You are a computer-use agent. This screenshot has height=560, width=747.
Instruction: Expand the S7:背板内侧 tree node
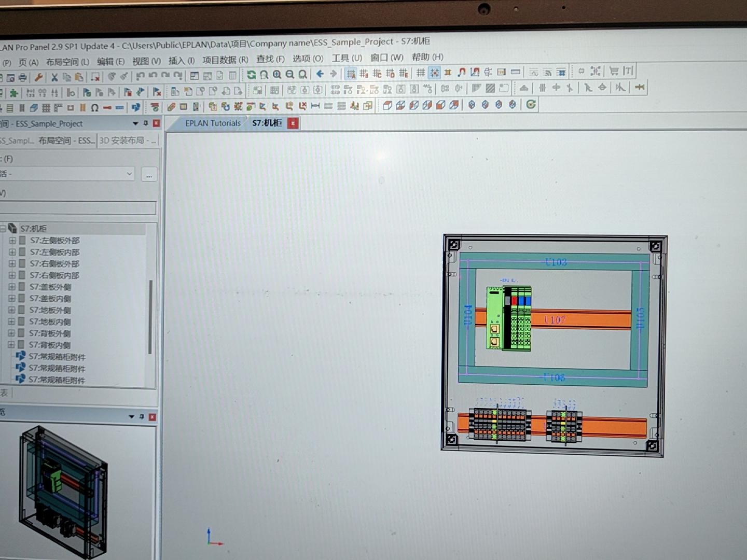pyautogui.click(x=11, y=345)
